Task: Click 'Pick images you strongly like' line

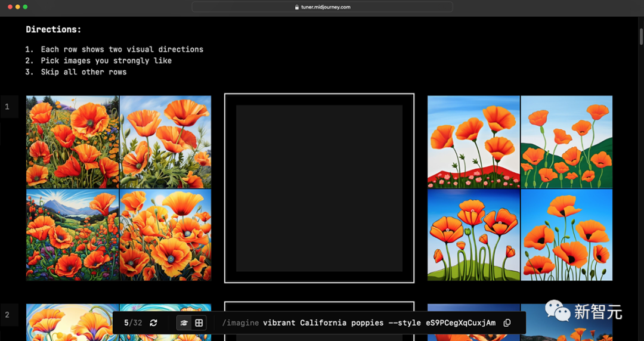Action: pyautogui.click(x=106, y=61)
